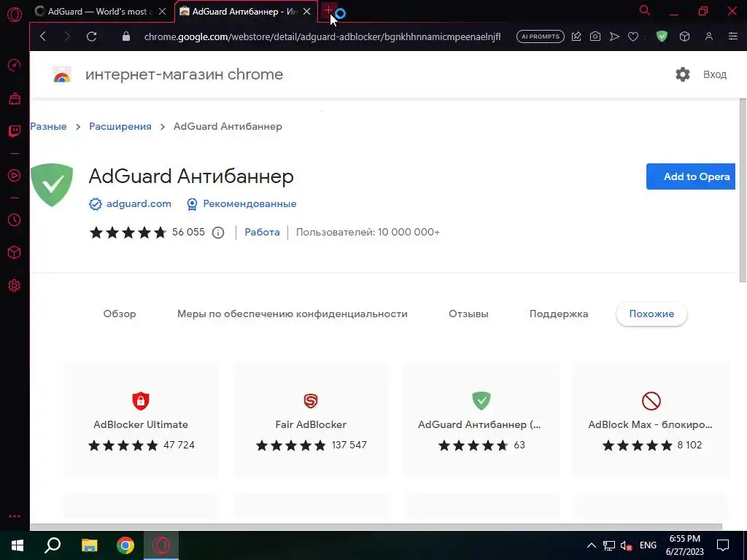Open AI Prompts button in address bar
The width and height of the screenshot is (747, 560).
pos(541,36)
